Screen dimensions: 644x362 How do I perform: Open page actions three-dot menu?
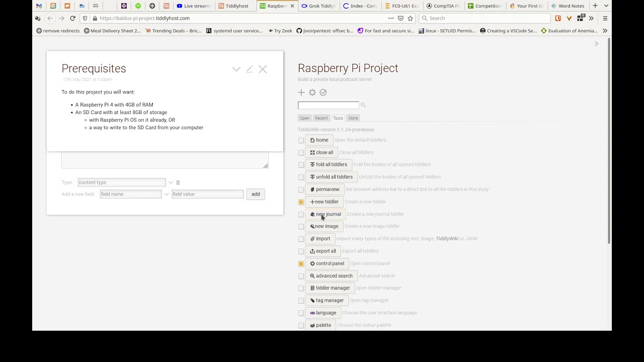click(391, 18)
